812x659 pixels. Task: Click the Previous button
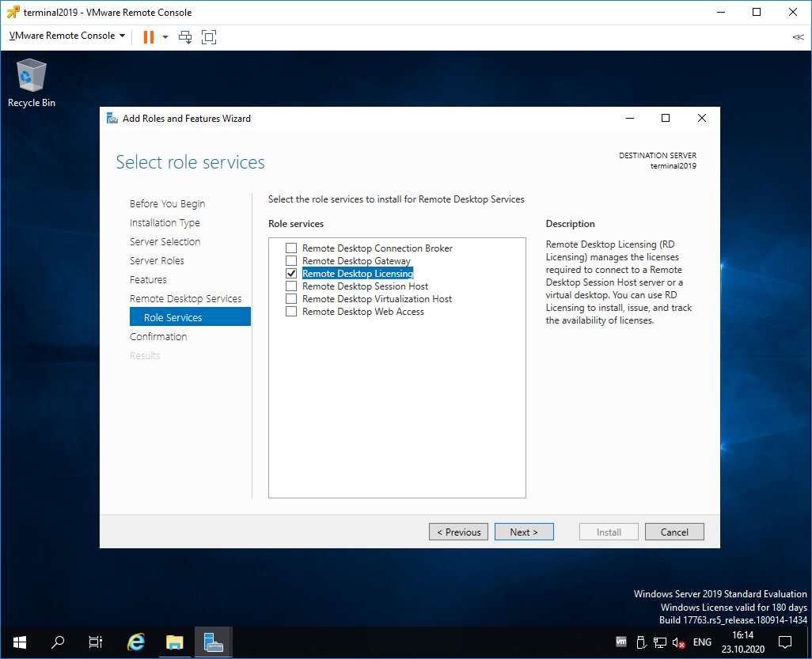click(x=458, y=532)
